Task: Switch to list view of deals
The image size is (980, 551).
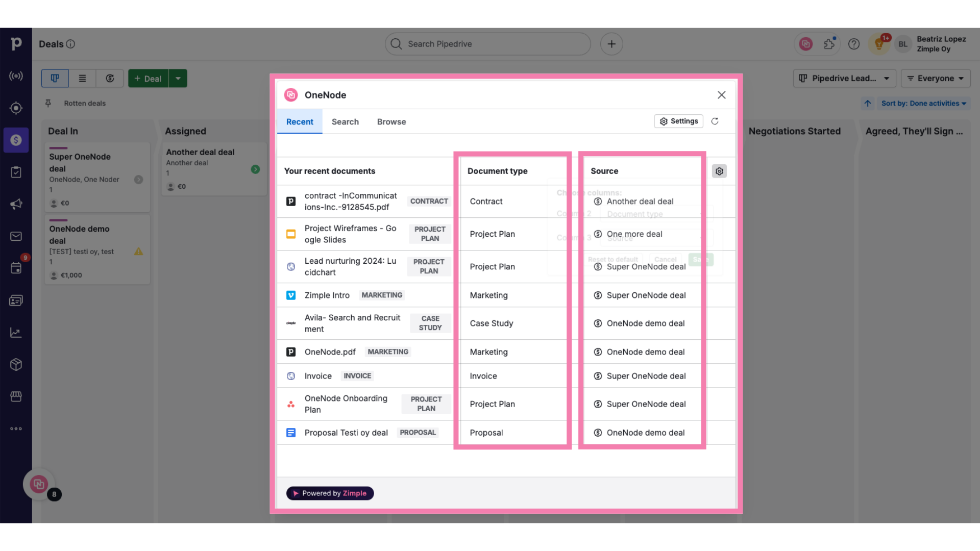Action: click(x=82, y=78)
